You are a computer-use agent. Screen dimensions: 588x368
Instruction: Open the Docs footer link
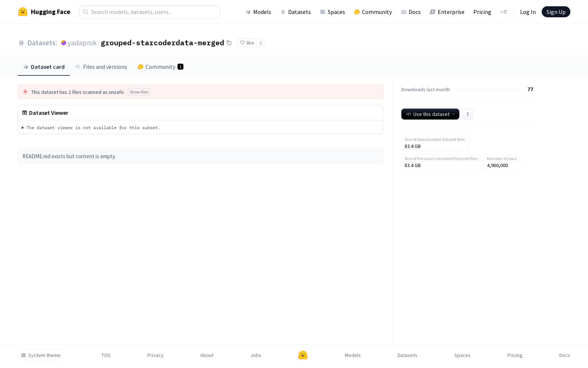click(x=565, y=355)
